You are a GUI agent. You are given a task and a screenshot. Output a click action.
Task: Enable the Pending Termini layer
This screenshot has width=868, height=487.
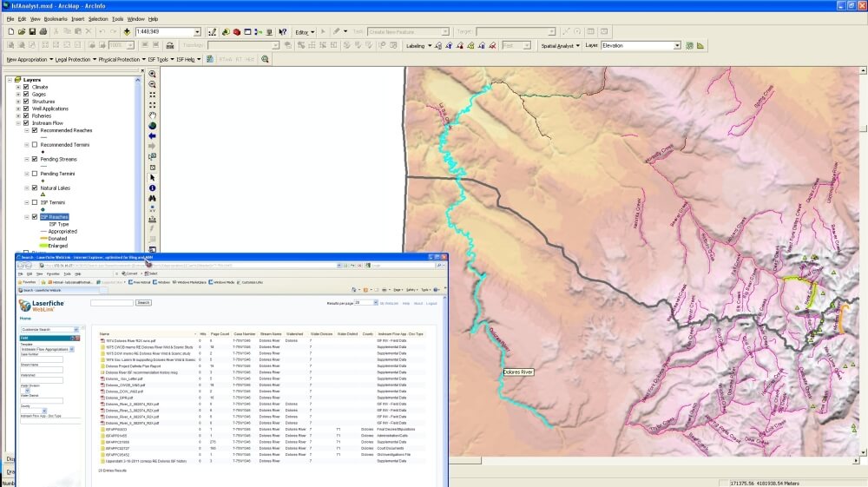click(x=35, y=174)
